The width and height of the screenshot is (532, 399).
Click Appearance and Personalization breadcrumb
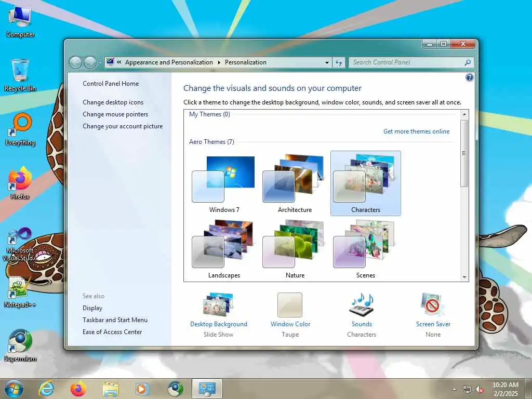(x=169, y=62)
